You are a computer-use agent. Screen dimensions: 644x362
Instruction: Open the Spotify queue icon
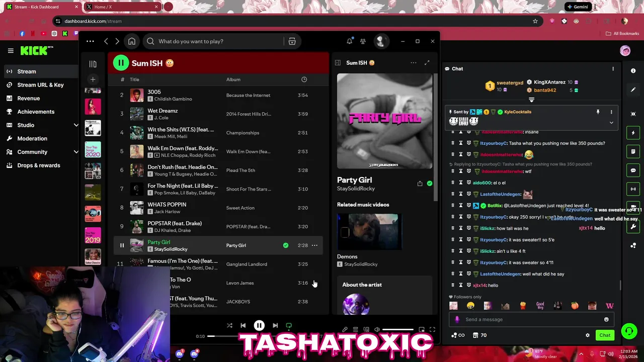355,329
